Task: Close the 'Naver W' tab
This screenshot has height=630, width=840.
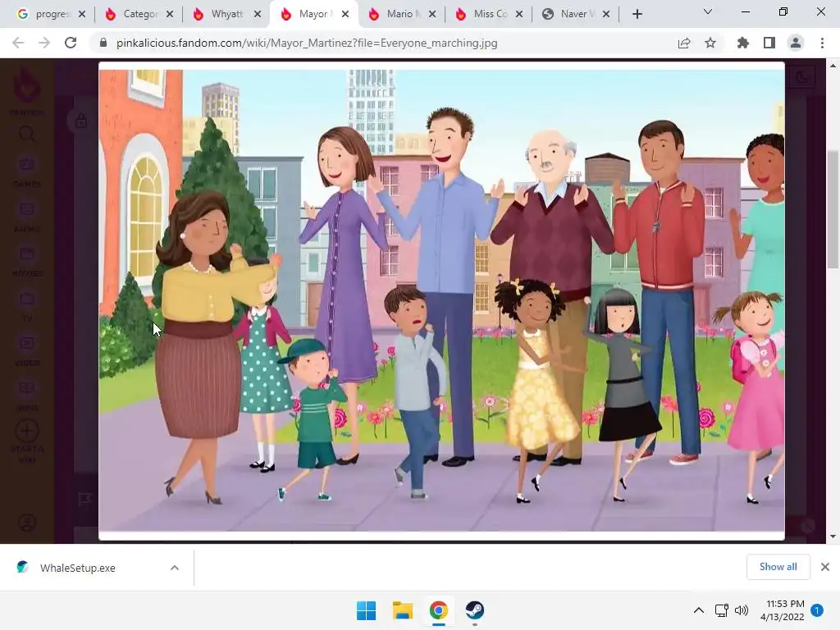Action: [606, 14]
